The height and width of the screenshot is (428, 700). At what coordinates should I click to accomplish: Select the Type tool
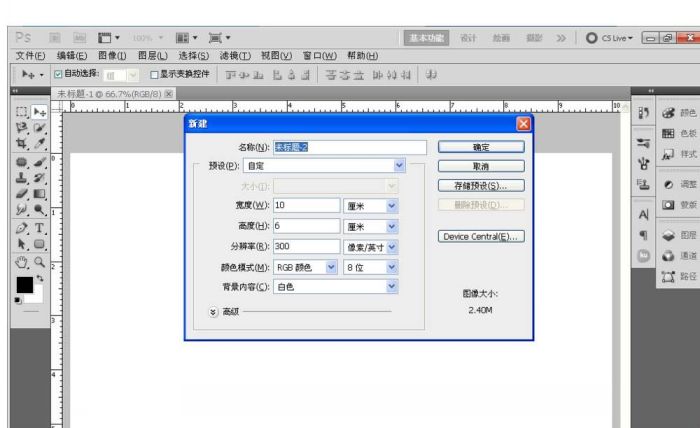tap(39, 228)
